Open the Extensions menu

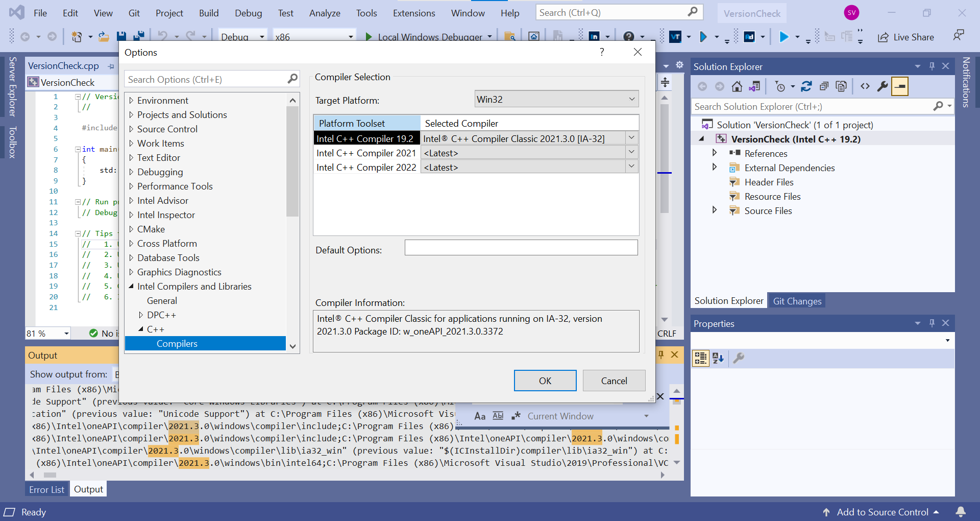tap(414, 13)
